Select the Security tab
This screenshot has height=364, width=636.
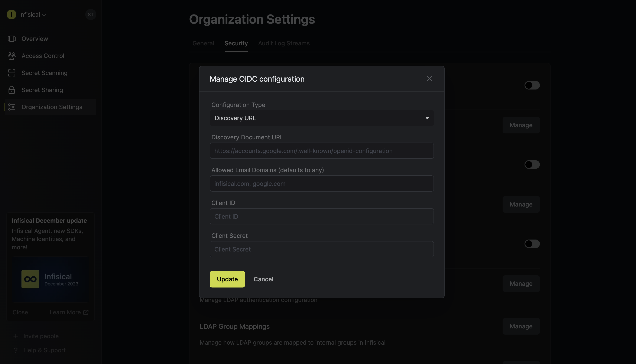(236, 43)
